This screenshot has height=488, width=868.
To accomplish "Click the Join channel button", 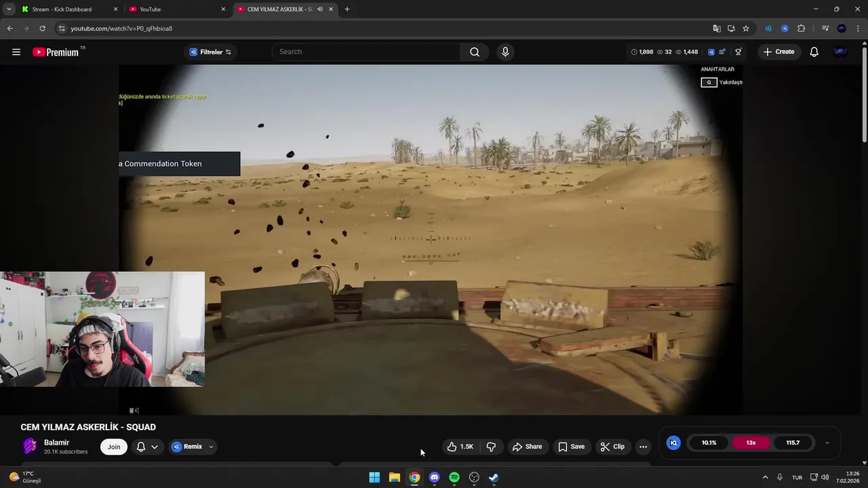I will click(114, 447).
